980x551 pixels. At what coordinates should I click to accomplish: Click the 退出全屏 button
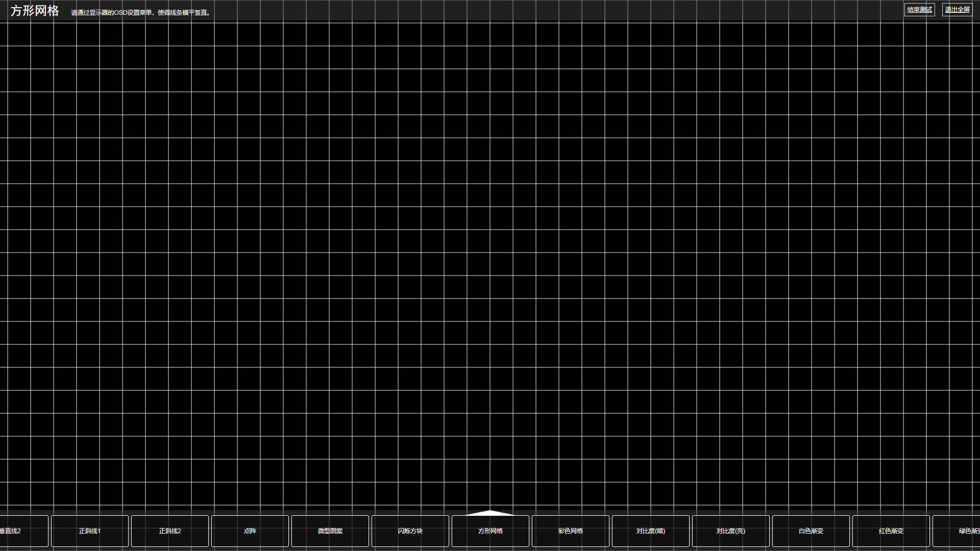pyautogui.click(x=957, y=10)
